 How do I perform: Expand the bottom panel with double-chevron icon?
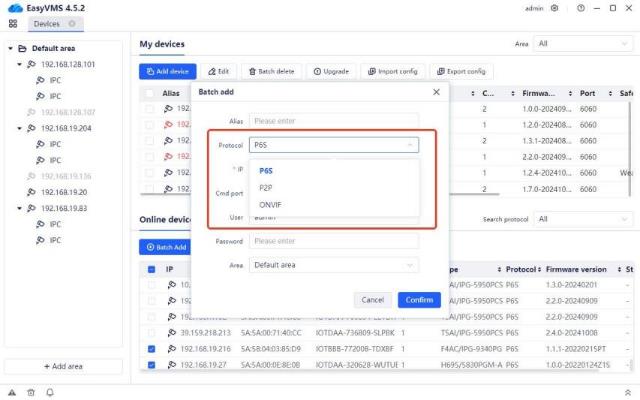625,391
